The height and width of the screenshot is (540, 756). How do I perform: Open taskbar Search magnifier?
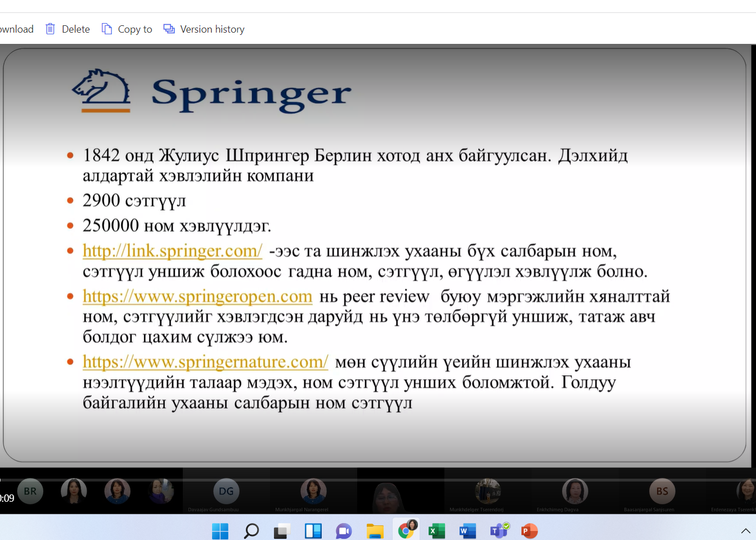(x=251, y=531)
